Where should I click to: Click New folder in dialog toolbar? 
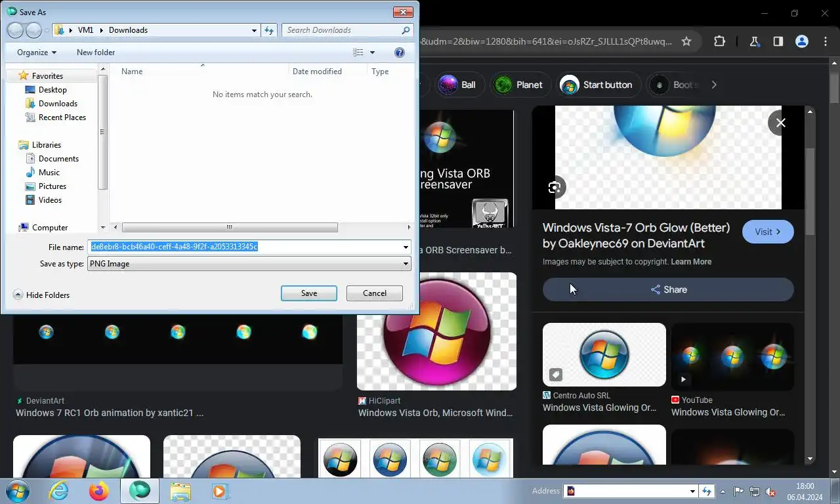[96, 52]
